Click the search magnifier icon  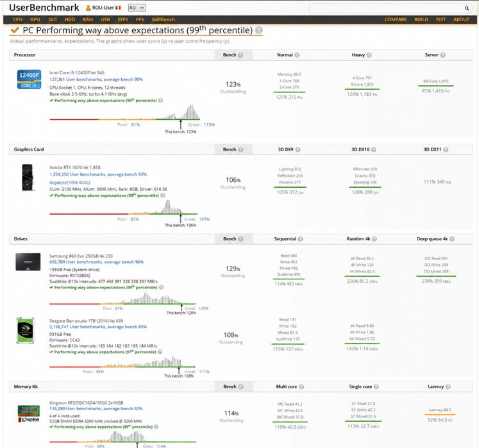(x=466, y=8)
